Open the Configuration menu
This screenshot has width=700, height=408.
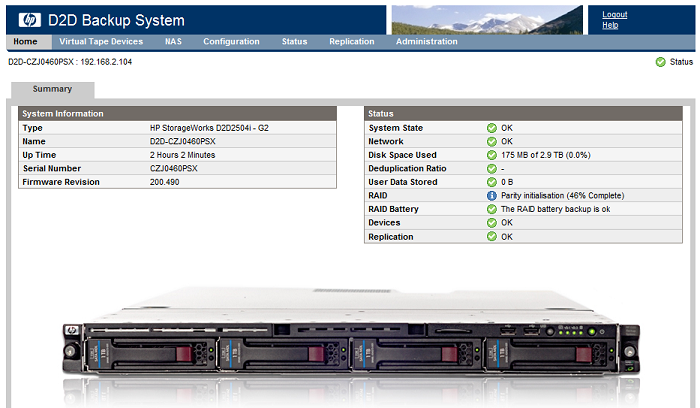(231, 42)
